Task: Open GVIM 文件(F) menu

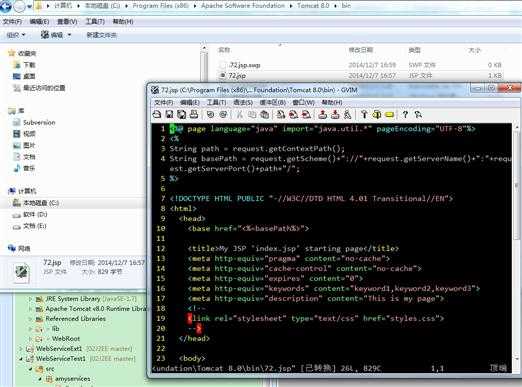Action: tap(164, 102)
